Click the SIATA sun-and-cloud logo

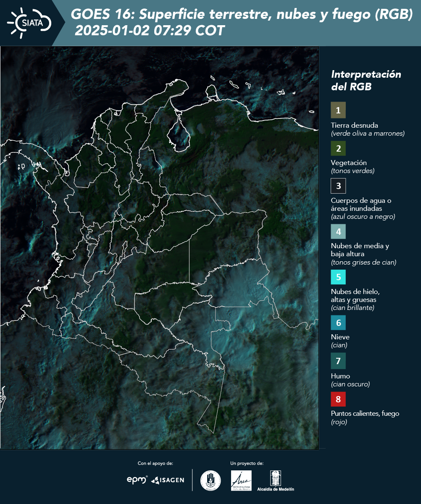(29, 23)
